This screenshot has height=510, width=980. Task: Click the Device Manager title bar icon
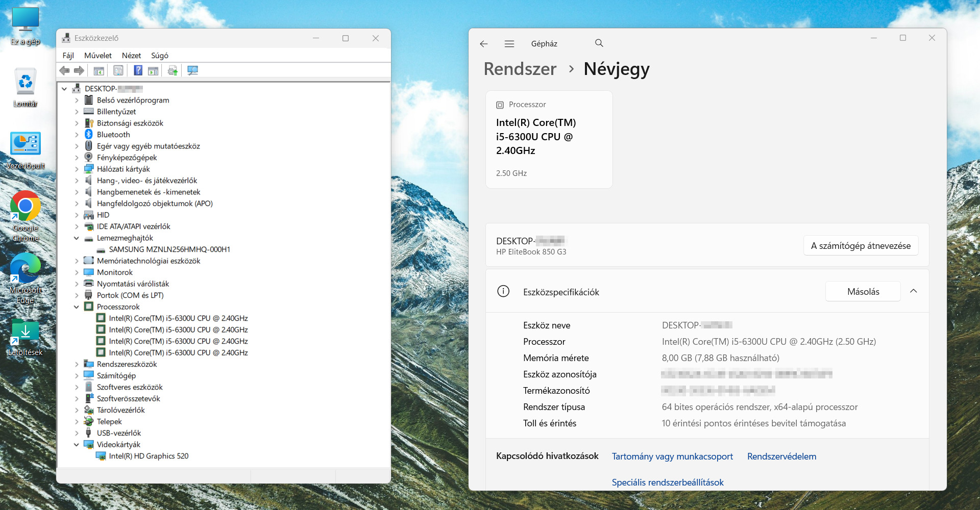[x=66, y=38]
